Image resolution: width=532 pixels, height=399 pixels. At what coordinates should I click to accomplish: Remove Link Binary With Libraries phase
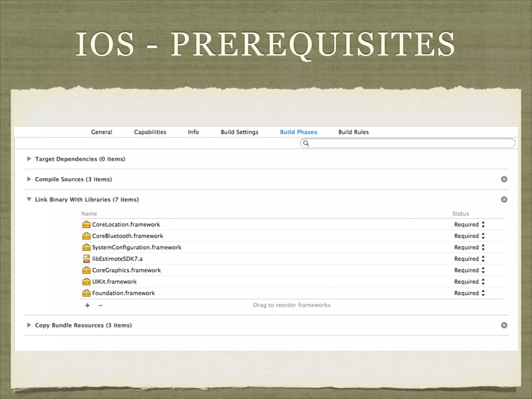pos(504,199)
